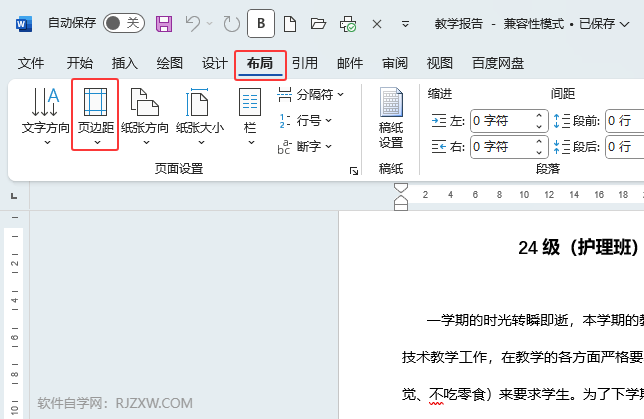The width and height of the screenshot is (644, 419).
Task: Open a file with the folder icon
Action: pos(318,24)
